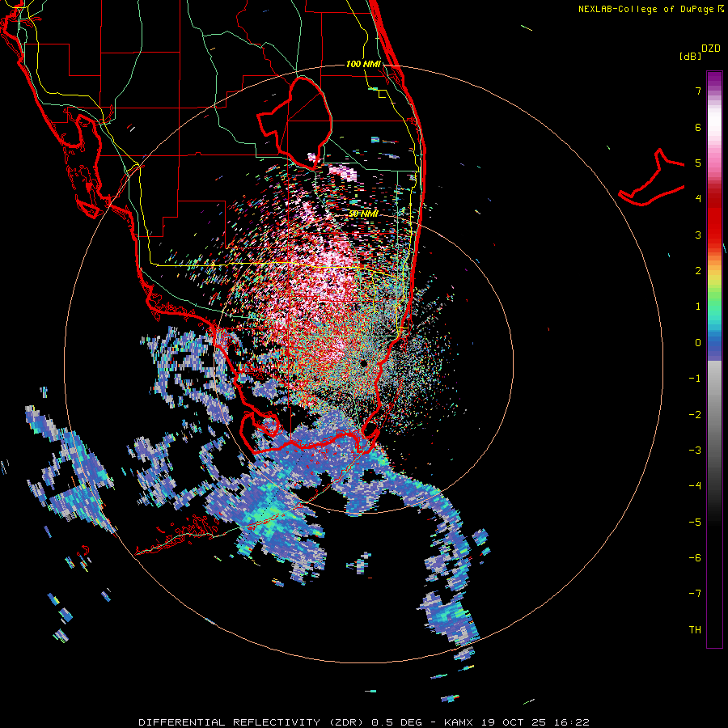
Task: Click the color scale value -4
Action: click(695, 486)
